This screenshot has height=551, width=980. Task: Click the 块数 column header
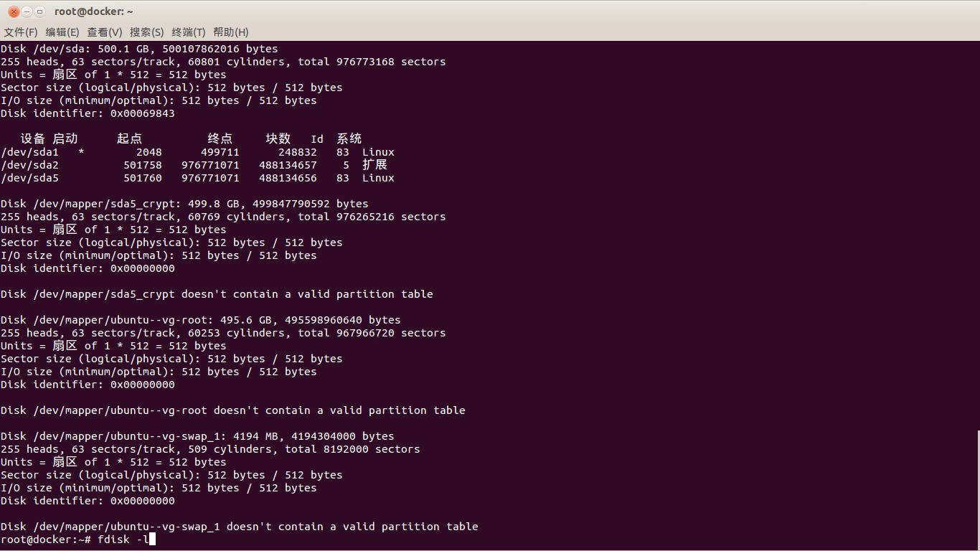(278, 139)
